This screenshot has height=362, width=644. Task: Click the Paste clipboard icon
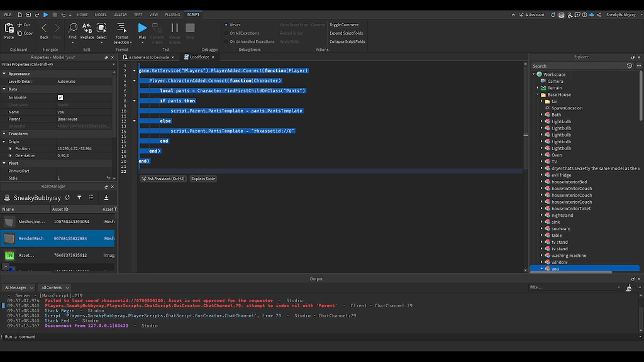[9, 28]
